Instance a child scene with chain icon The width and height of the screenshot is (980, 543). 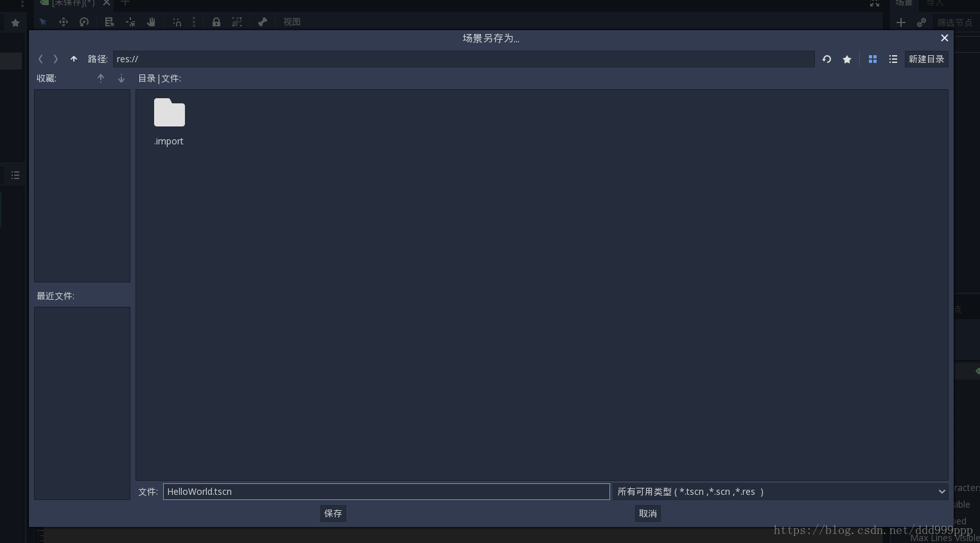[922, 22]
